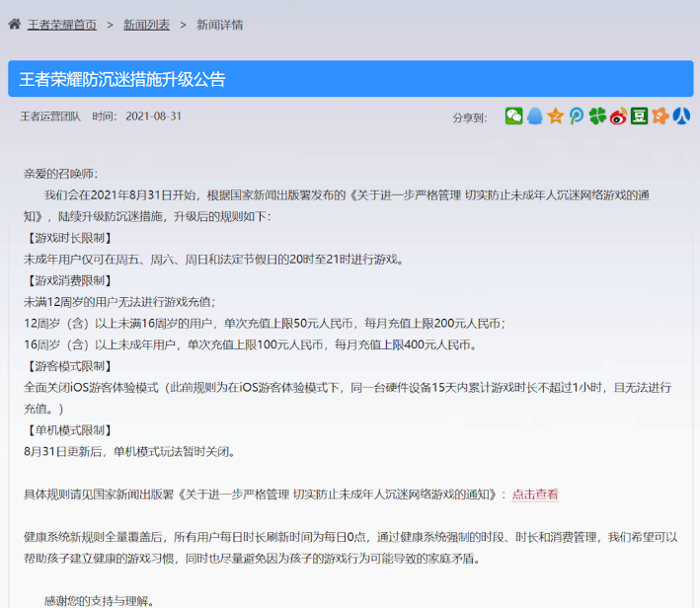
Task: Click the 分享到 label
Action: click(470, 117)
